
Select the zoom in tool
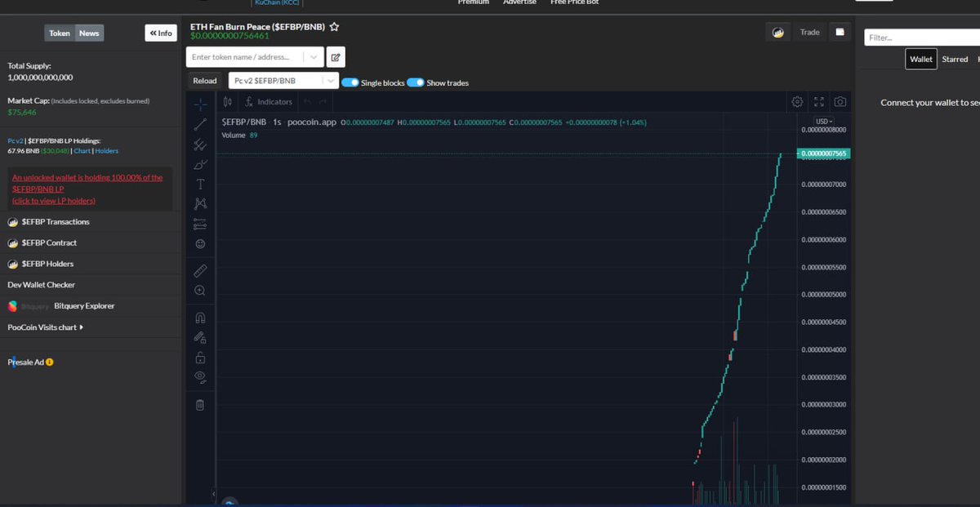[200, 290]
